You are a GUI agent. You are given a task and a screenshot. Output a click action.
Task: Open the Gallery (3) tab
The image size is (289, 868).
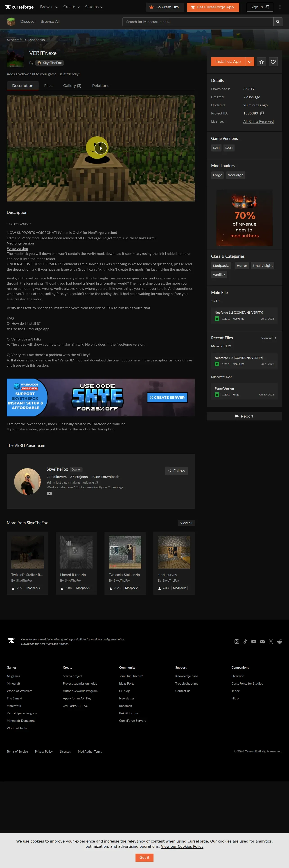pyautogui.click(x=72, y=86)
